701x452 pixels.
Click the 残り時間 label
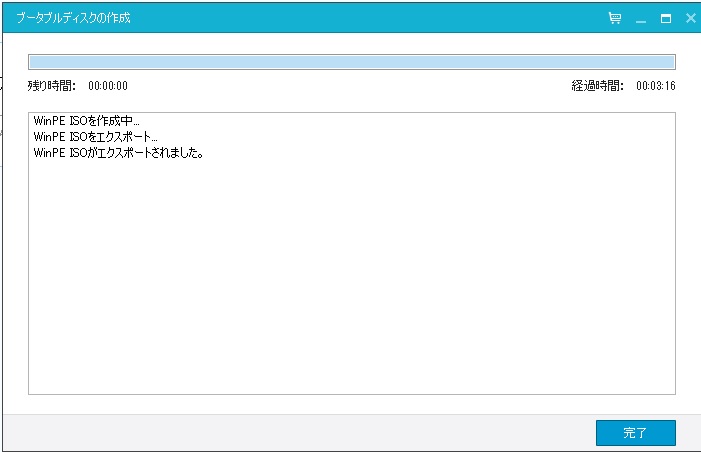point(52,86)
